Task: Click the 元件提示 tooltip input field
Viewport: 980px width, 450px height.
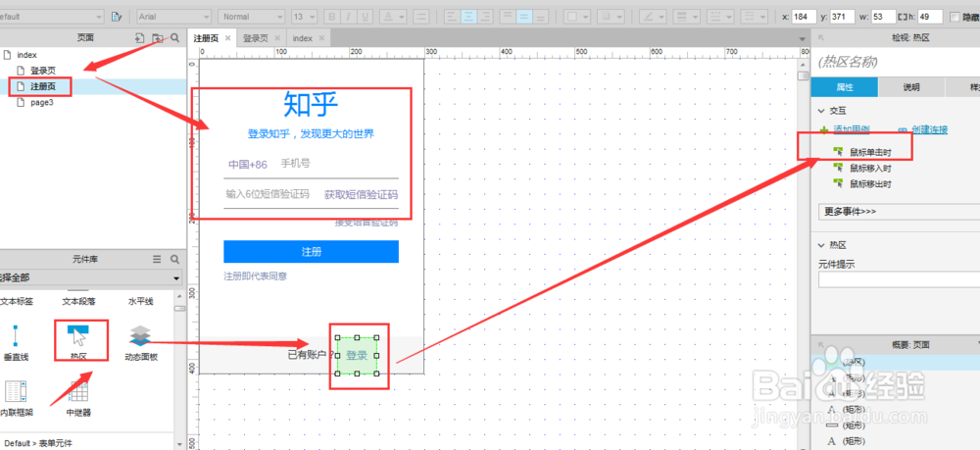Action: [899, 280]
